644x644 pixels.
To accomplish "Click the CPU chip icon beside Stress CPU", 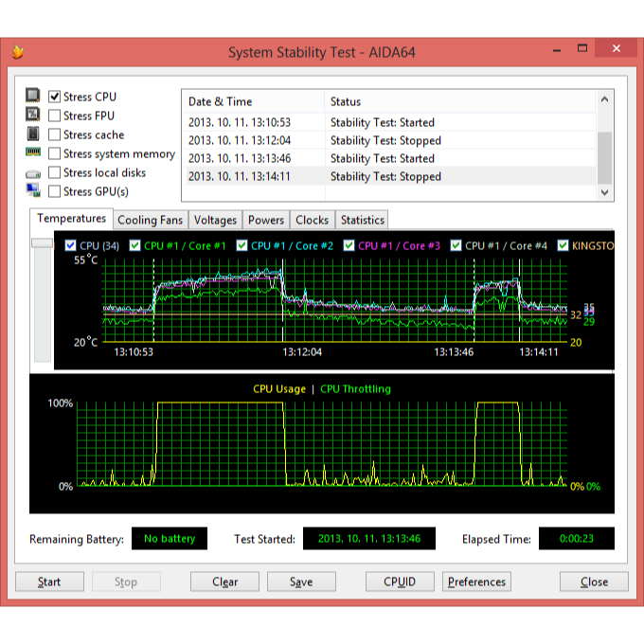I will (x=33, y=95).
